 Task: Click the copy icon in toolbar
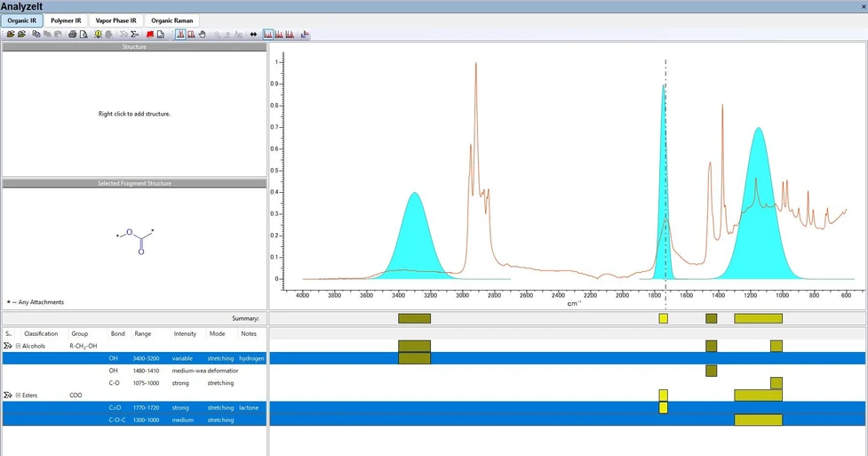(x=36, y=35)
